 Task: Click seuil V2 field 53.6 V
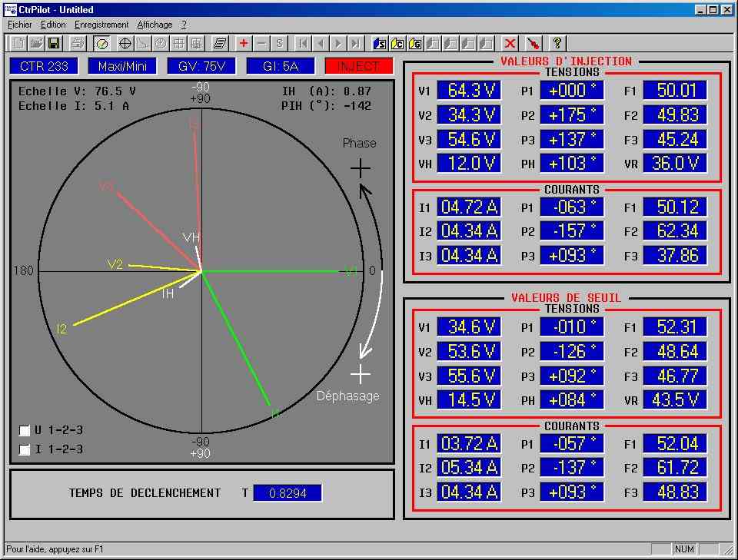click(469, 351)
